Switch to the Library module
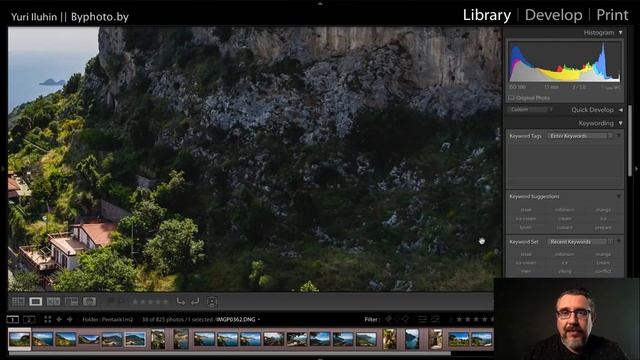 pyautogui.click(x=487, y=15)
